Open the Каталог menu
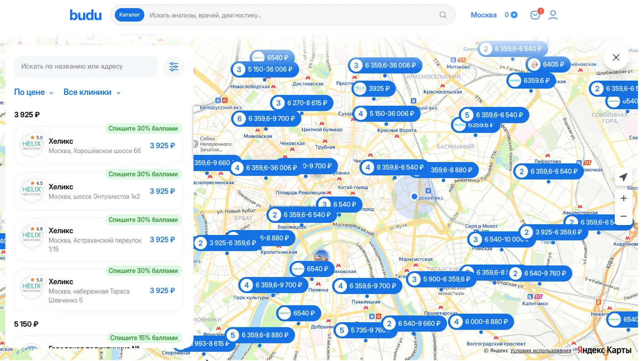This screenshot has width=644, height=361. 130,15
